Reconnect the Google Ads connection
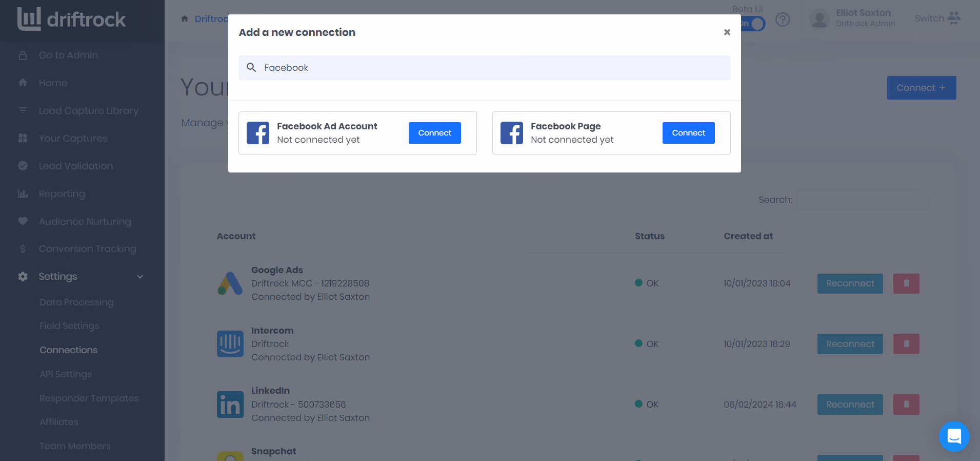 [x=850, y=283]
